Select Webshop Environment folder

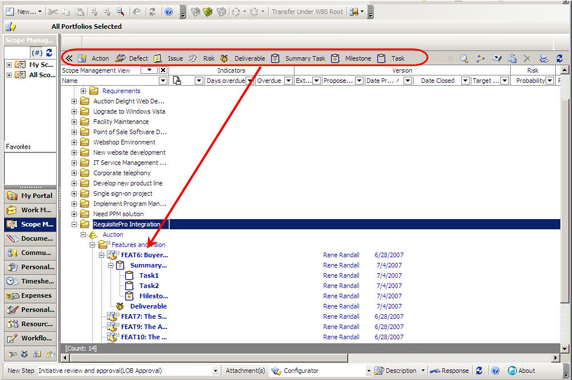(x=124, y=142)
